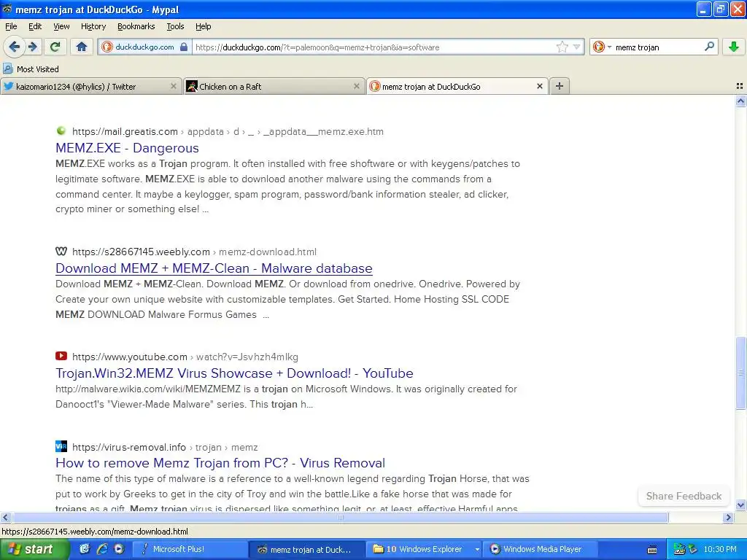747x560 pixels.
Task: Click the keyboard icon in the taskbar
Action: click(x=651, y=550)
